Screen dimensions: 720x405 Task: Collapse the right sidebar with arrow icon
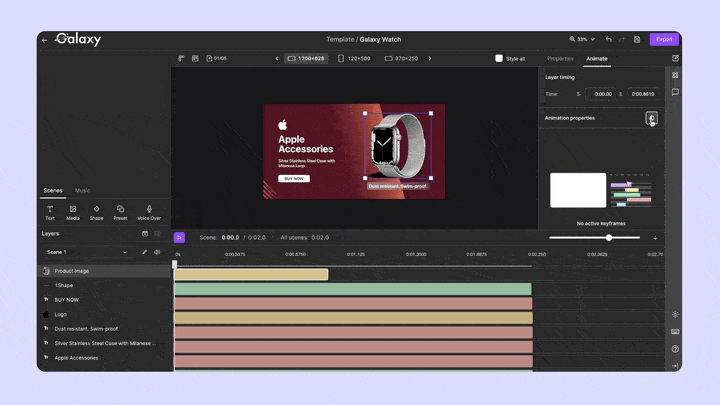tap(675, 366)
